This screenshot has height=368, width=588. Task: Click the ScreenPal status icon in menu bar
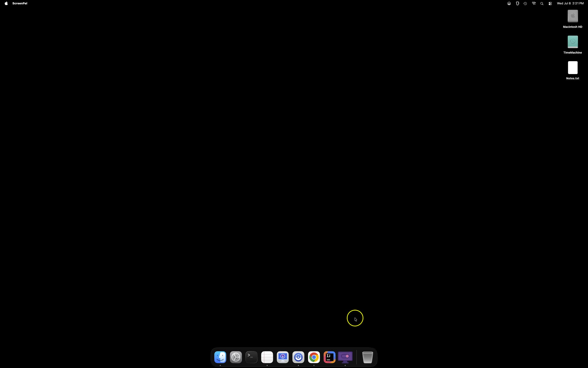pos(509,3)
